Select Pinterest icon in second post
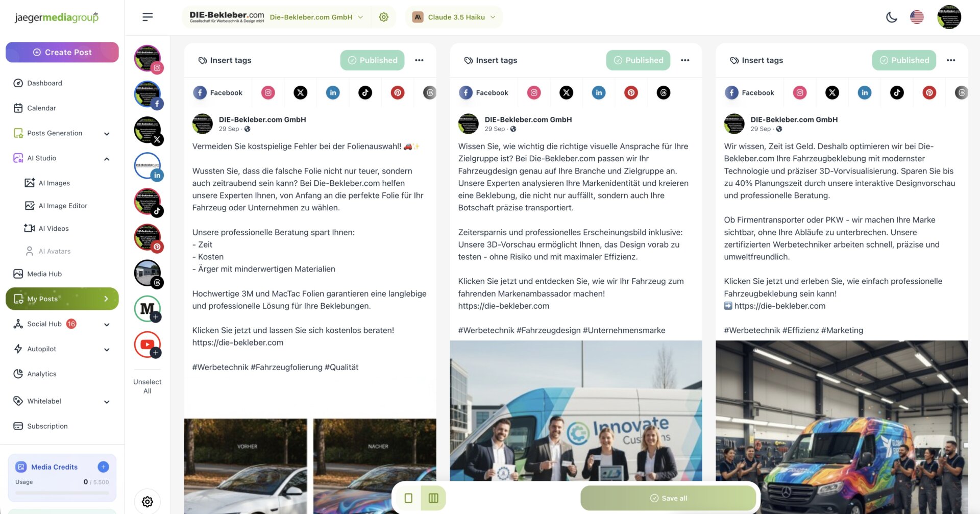 tap(631, 92)
